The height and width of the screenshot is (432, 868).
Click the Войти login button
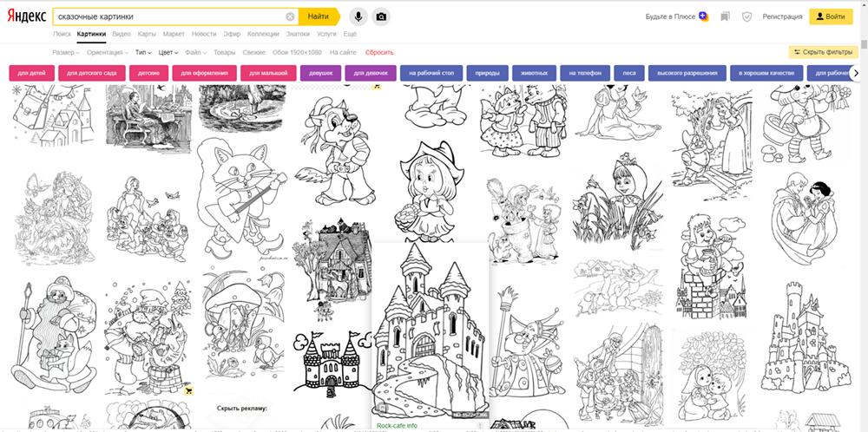(x=831, y=16)
